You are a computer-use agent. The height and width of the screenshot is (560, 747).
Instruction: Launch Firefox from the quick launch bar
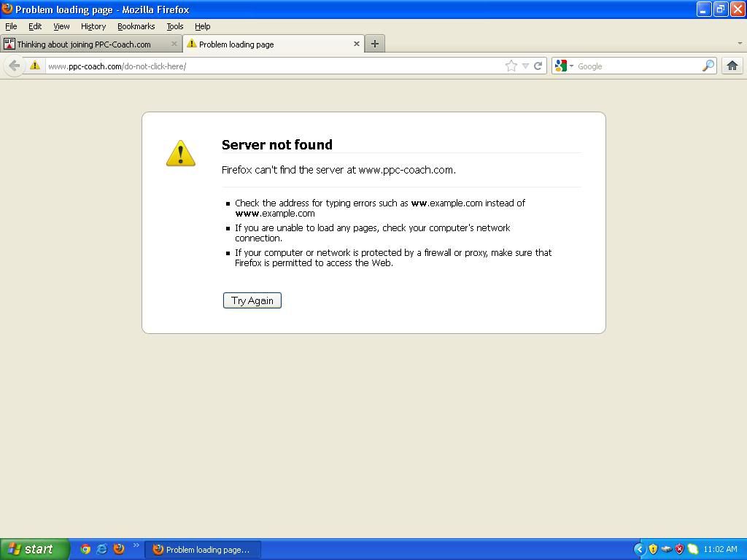pos(119,548)
